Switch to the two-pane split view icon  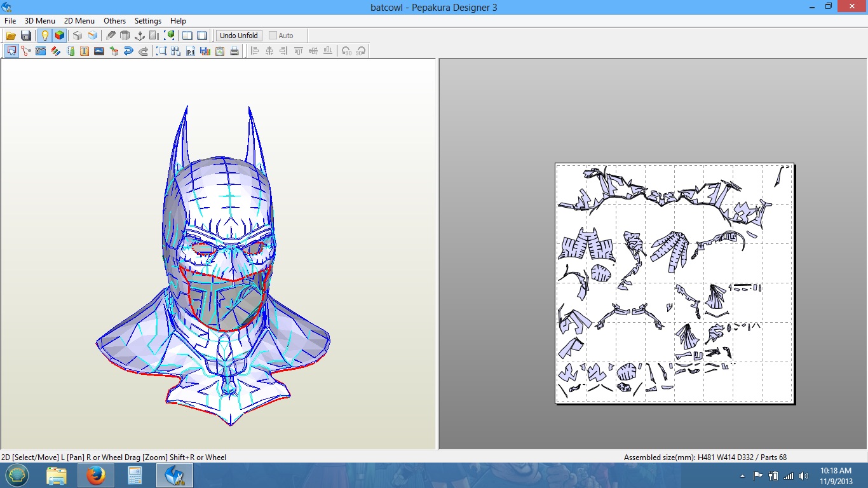tap(187, 36)
